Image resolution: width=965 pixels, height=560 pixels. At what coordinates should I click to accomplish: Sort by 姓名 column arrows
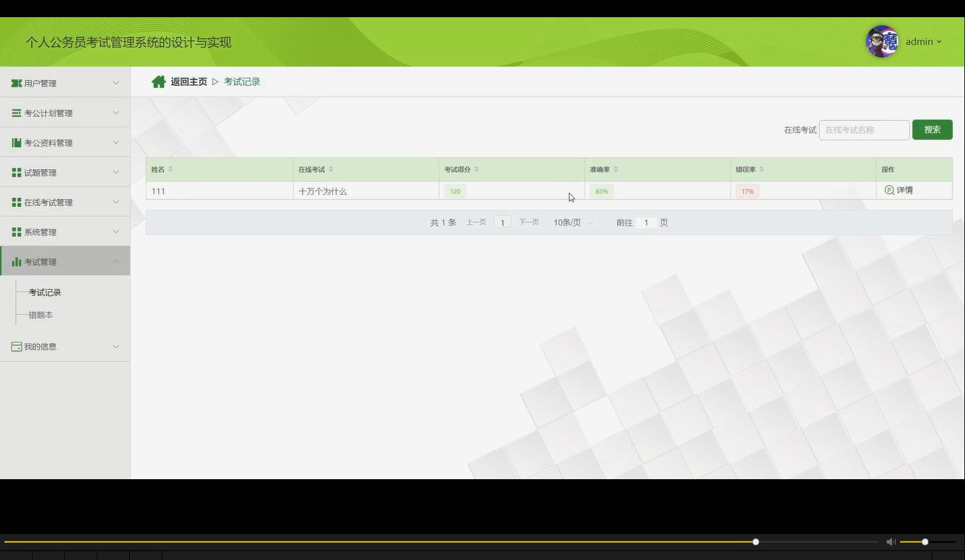coord(171,169)
